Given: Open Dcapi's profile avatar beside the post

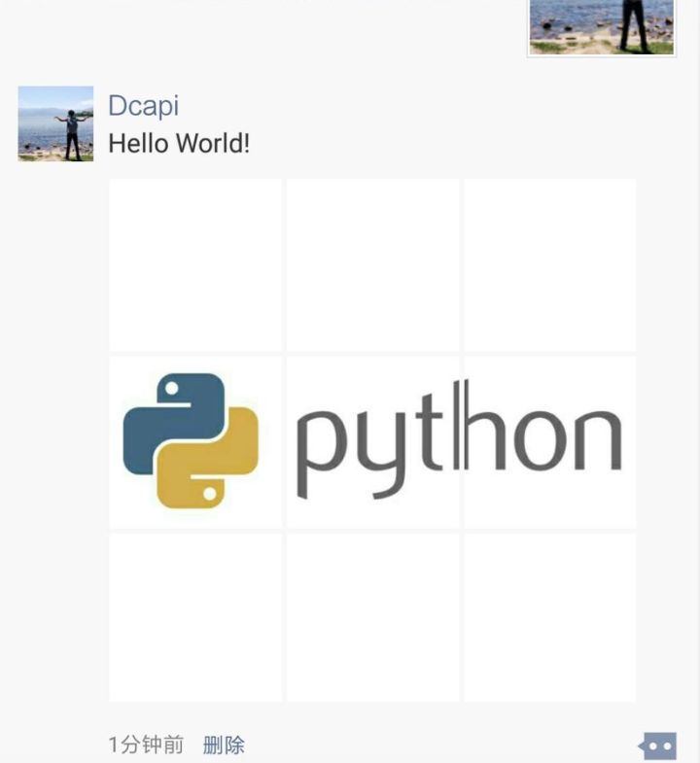Looking at the screenshot, I should 55,123.
